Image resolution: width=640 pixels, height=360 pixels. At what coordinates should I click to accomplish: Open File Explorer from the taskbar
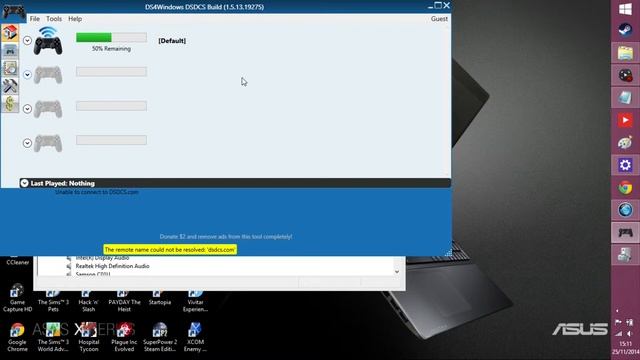pos(625,53)
